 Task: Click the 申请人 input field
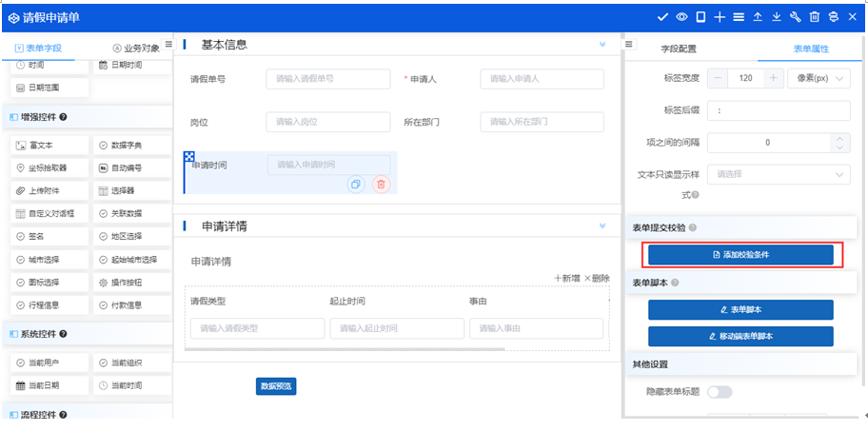542,79
